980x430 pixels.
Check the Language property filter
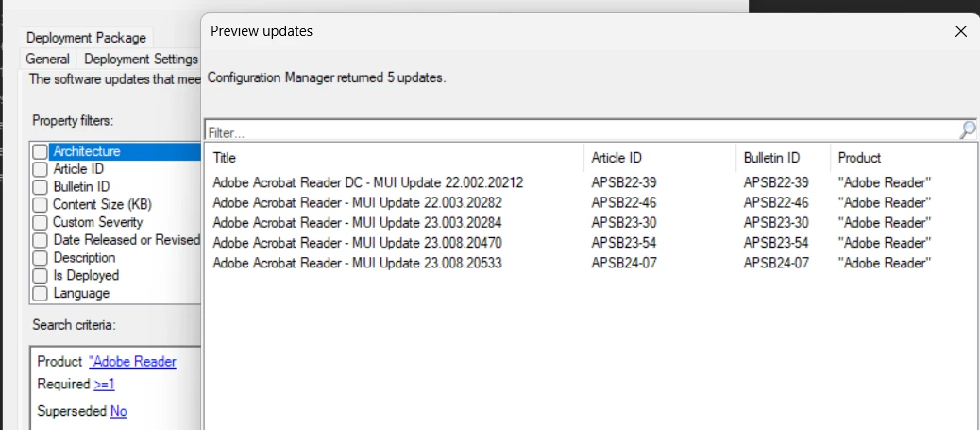pos(40,293)
